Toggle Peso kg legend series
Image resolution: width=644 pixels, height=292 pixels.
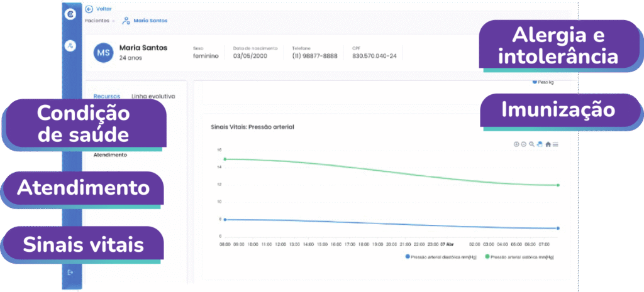[544, 82]
